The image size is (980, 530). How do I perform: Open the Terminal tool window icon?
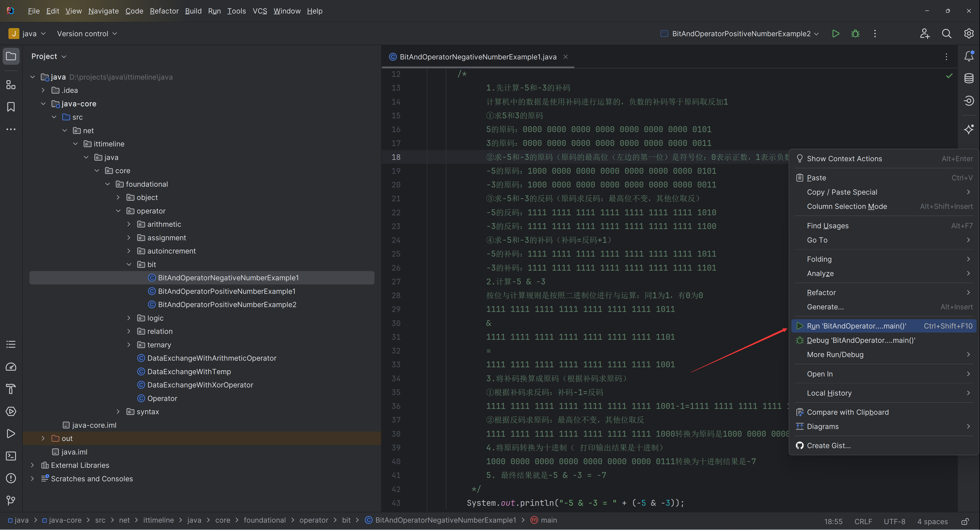coord(11,456)
